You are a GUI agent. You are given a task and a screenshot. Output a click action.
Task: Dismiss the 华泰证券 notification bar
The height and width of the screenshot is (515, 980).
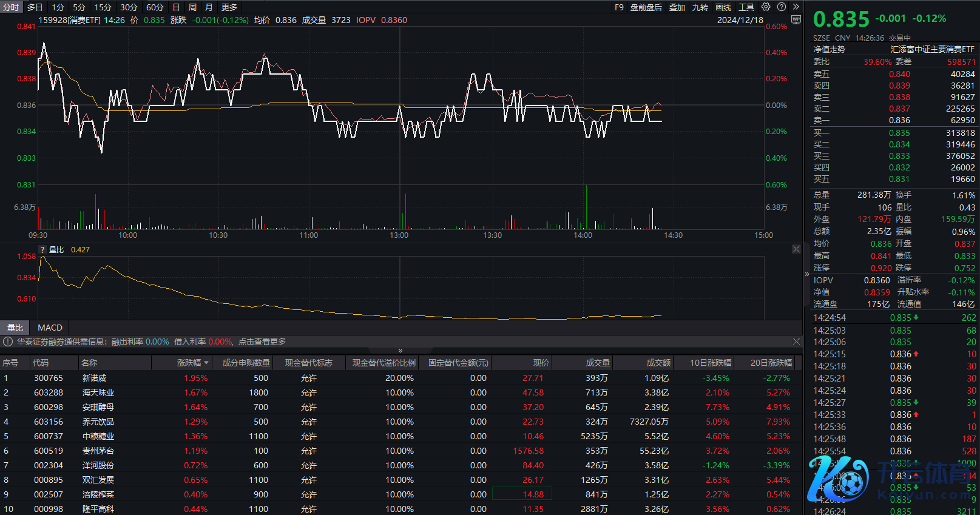[796, 342]
